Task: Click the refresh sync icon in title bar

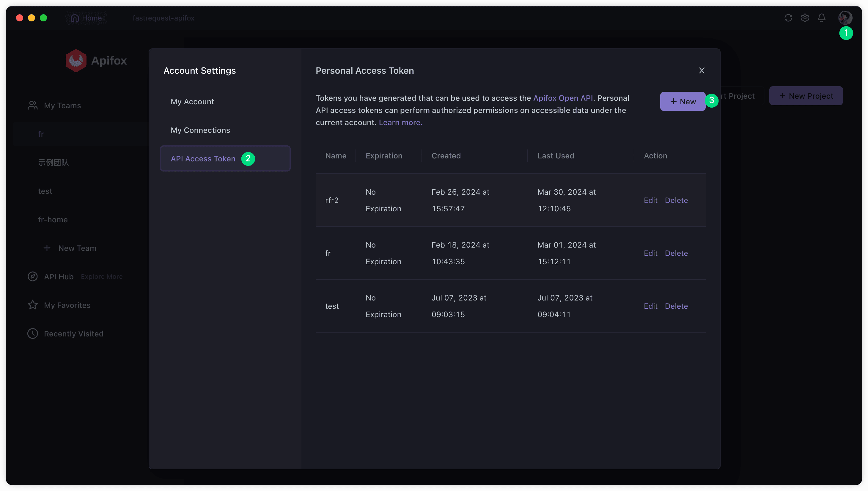Action: pyautogui.click(x=788, y=18)
